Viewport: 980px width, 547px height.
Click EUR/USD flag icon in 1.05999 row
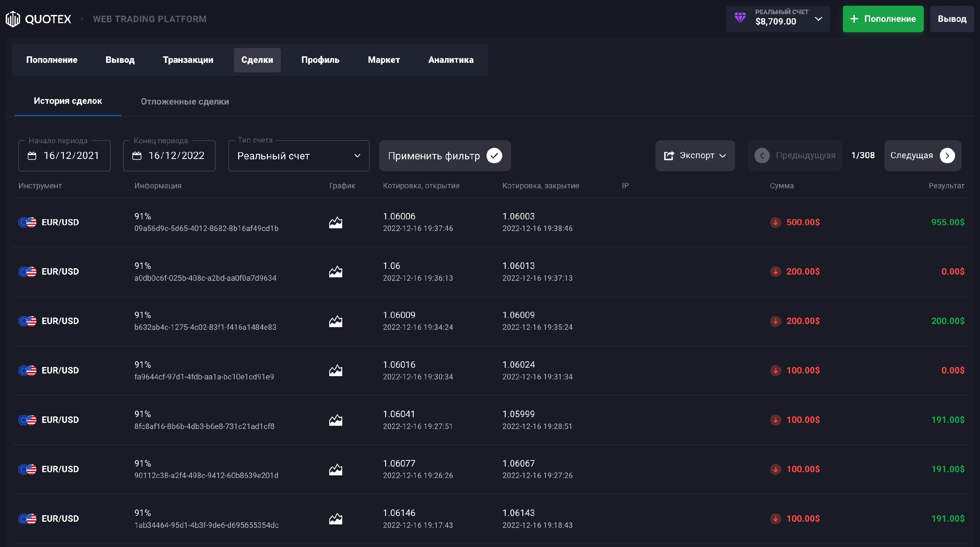click(x=28, y=420)
